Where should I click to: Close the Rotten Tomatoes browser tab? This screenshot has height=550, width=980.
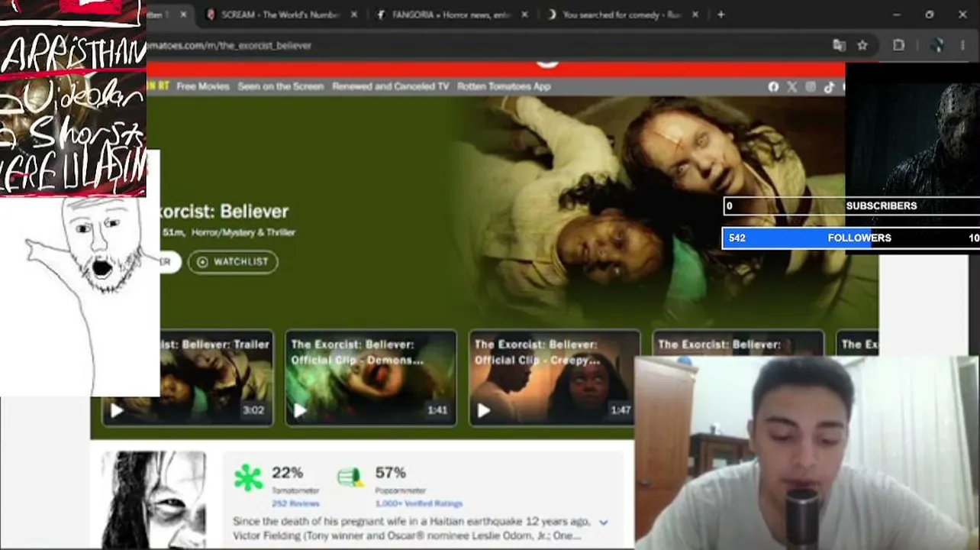tap(183, 15)
